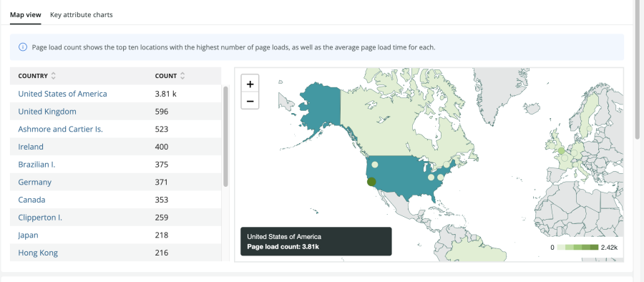644x282 pixels.
Task: Open Ireland country link
Action: click(31, 147)
